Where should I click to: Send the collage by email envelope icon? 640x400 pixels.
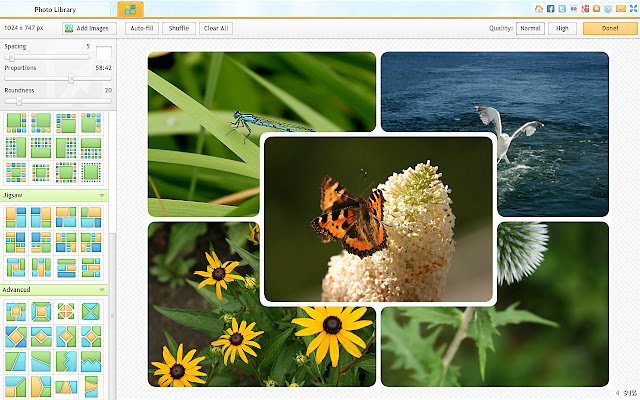[x=621, y=9]
